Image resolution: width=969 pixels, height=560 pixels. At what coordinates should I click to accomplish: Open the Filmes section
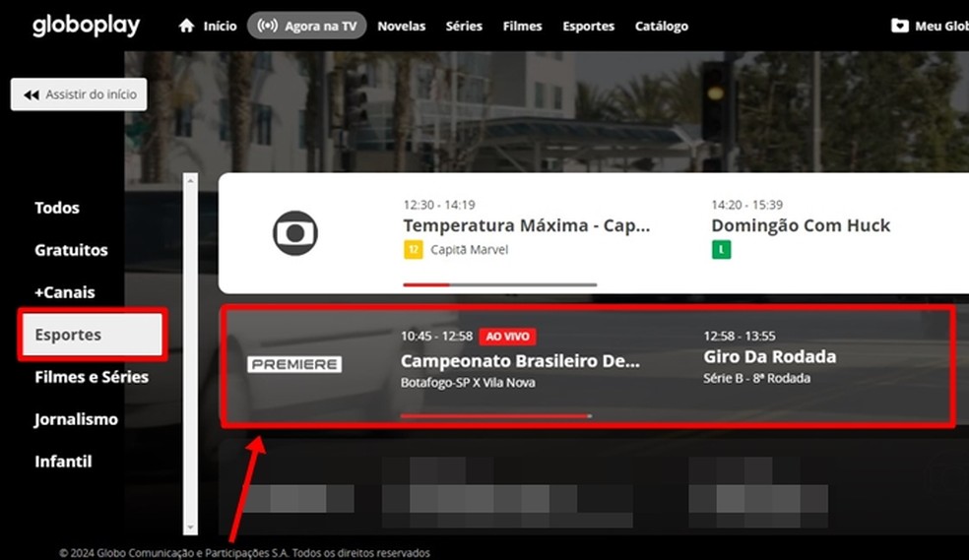click(x=522, y=26)
